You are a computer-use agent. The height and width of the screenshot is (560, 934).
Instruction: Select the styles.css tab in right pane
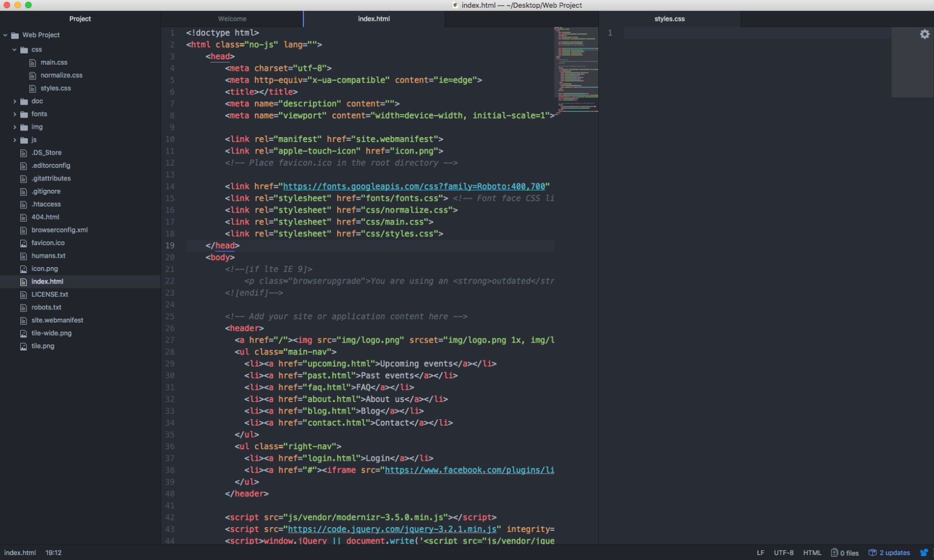pos(669,19)
